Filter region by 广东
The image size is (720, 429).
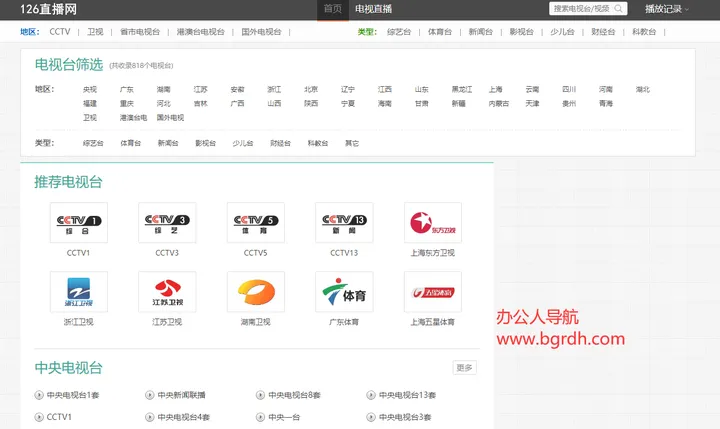(127, 90)
